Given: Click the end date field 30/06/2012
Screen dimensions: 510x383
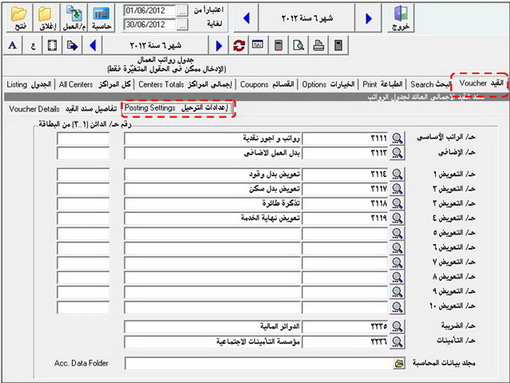Looking at the screenshot, I should [149, 25].
